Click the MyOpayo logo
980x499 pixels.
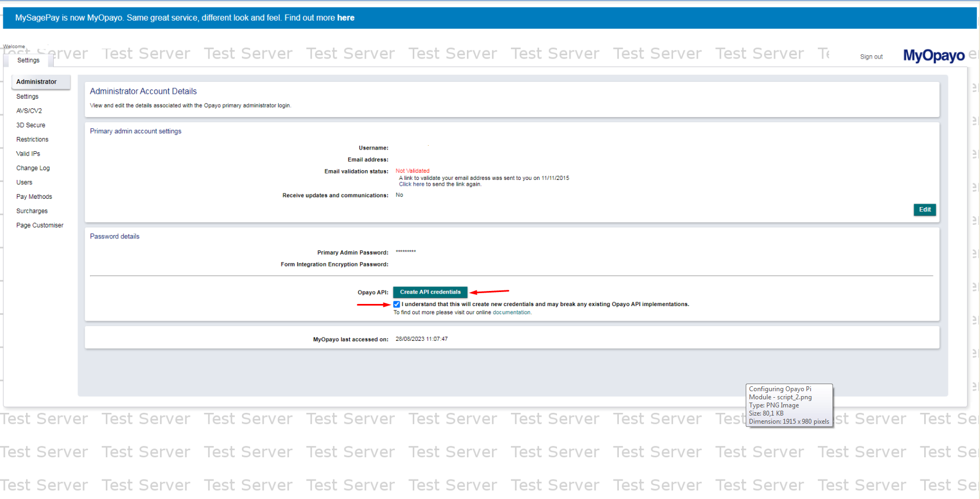point(934,55)
